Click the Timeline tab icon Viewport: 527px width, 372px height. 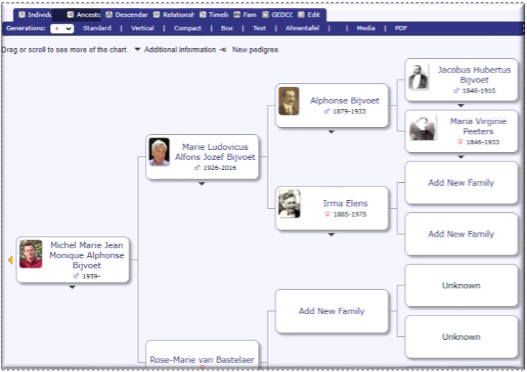click(203, 14)
